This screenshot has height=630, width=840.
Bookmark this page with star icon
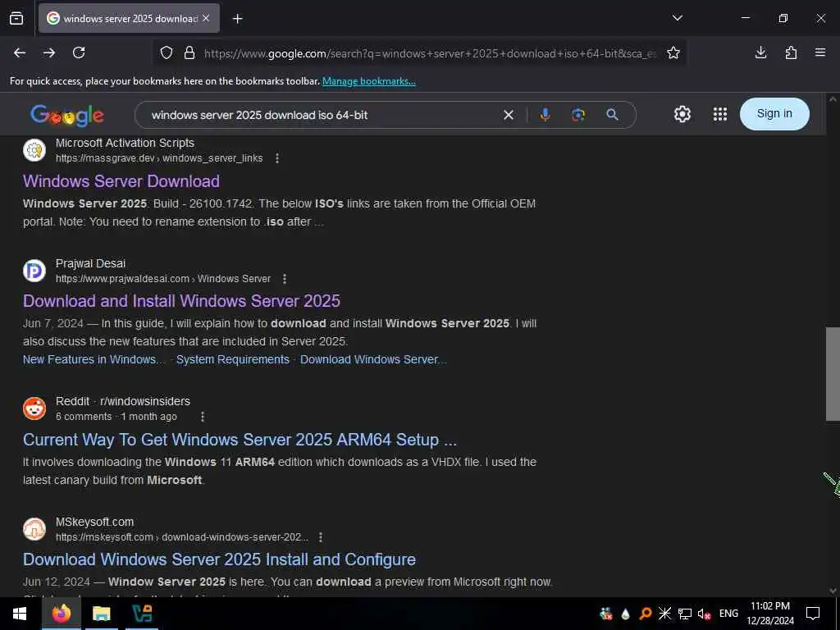point(673,53)
